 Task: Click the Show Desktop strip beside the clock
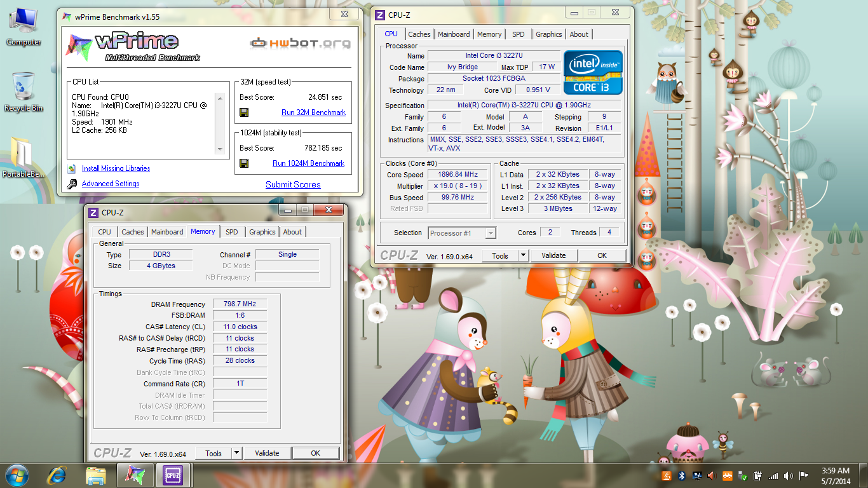864,475
